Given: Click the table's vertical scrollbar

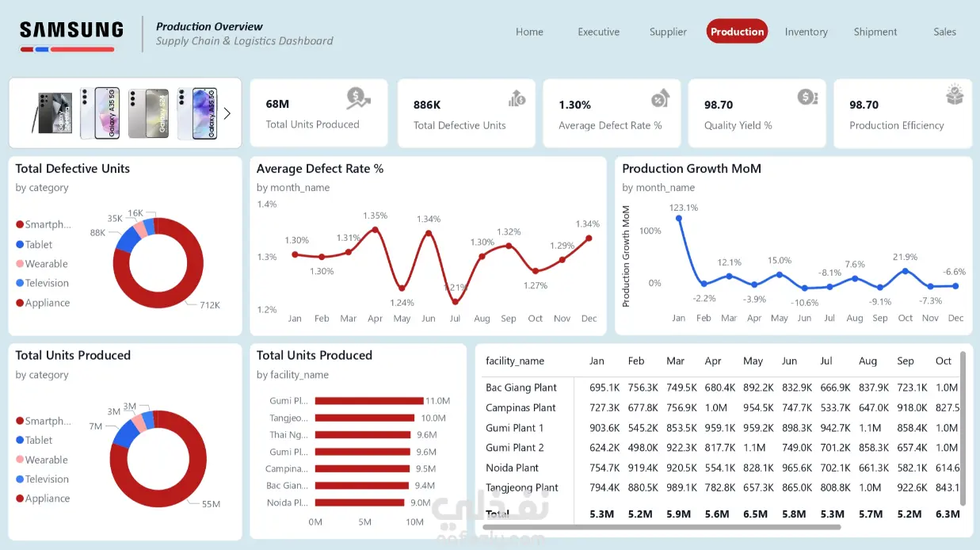Looking at the screenshot, I should pos(963,428).
